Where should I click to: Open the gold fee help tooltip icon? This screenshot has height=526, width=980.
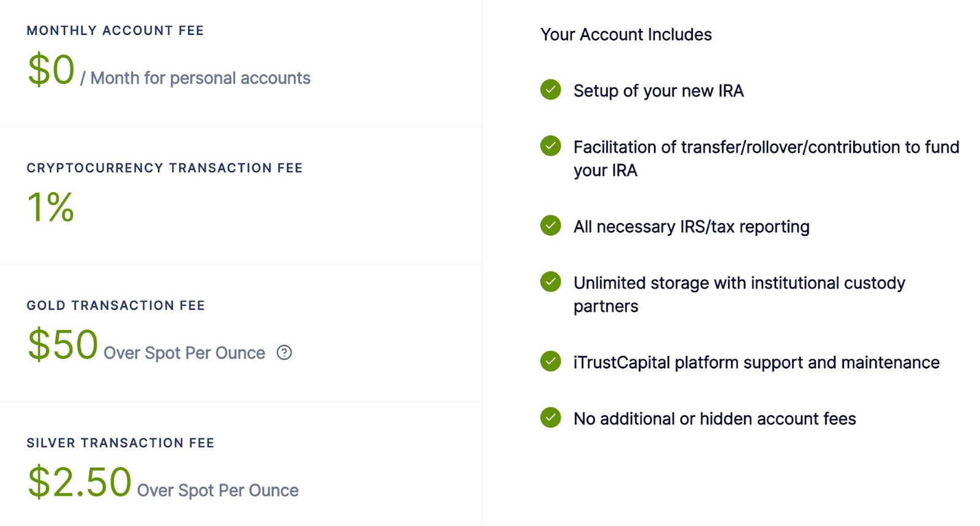tap(284, 353)
